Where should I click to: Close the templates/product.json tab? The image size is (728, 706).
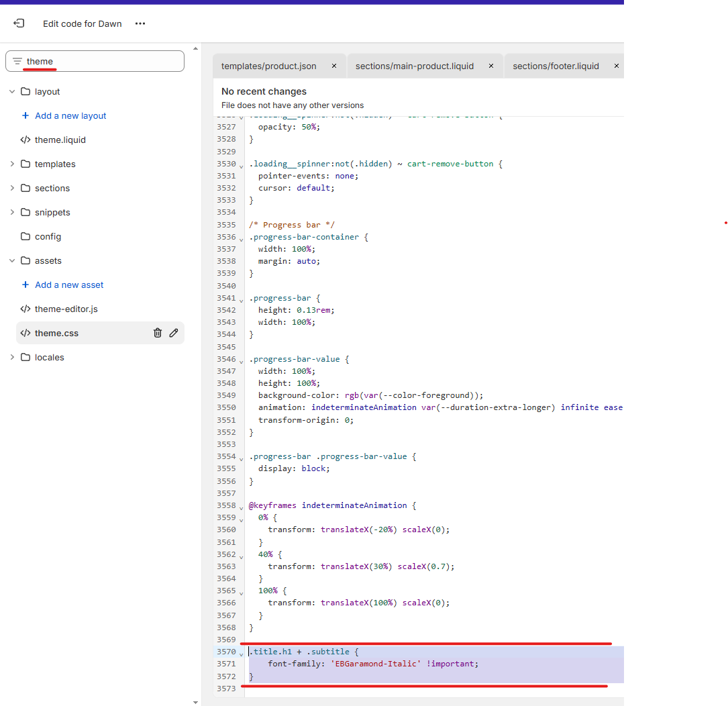(x=334, y=66)
